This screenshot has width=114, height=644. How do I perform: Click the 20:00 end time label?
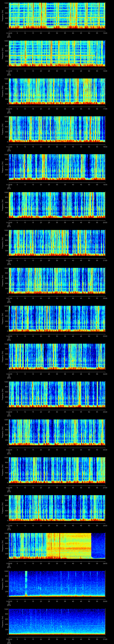click(105, 223)
